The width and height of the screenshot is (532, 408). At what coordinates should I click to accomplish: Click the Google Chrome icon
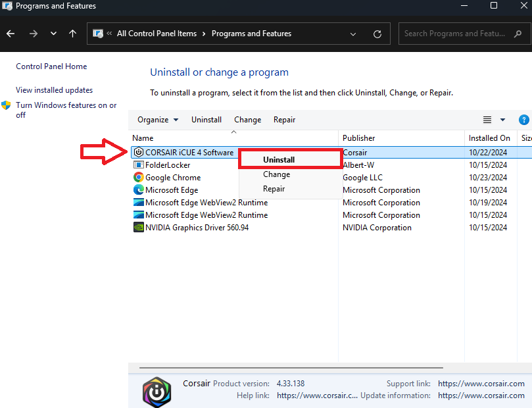point(139,177)
